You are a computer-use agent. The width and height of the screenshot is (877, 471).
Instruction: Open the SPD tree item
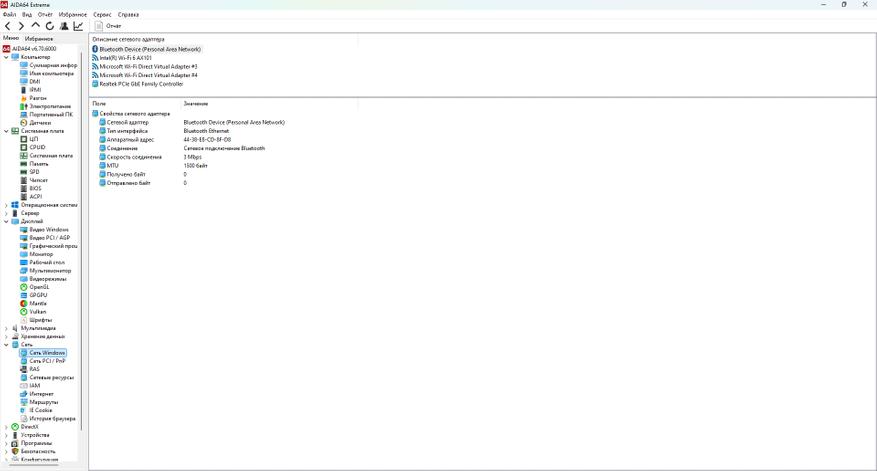click(x=34, y=172)
